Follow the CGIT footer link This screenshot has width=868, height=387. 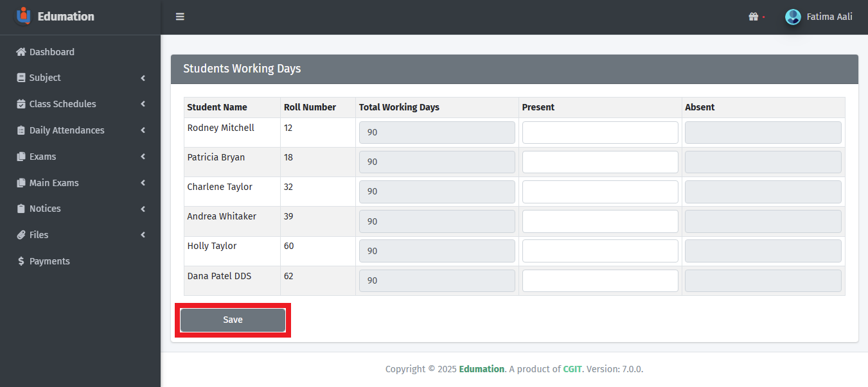(x=572, y=369)
